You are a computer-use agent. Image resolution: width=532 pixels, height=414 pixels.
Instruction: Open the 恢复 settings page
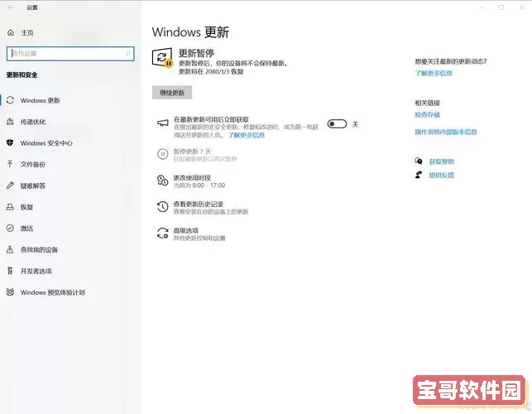coord(26,207)
